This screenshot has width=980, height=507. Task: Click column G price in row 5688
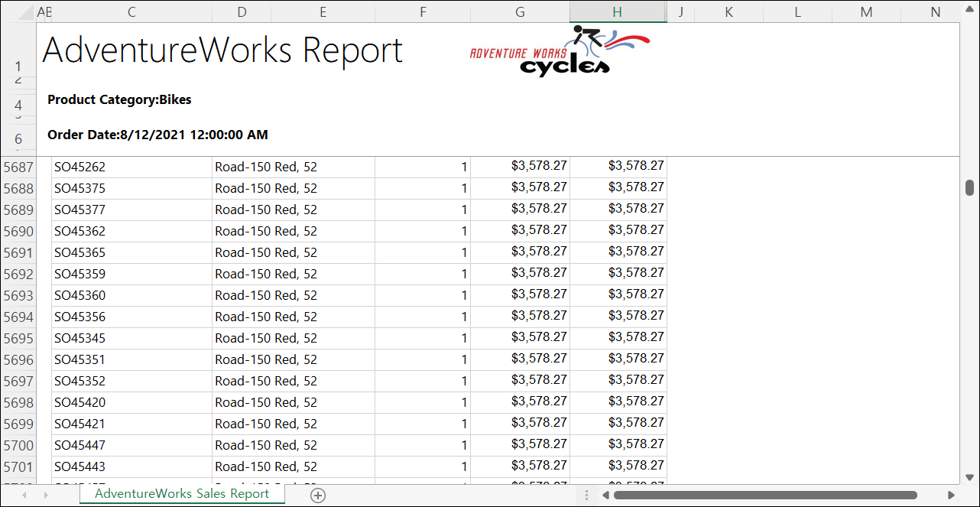[520, 188]
